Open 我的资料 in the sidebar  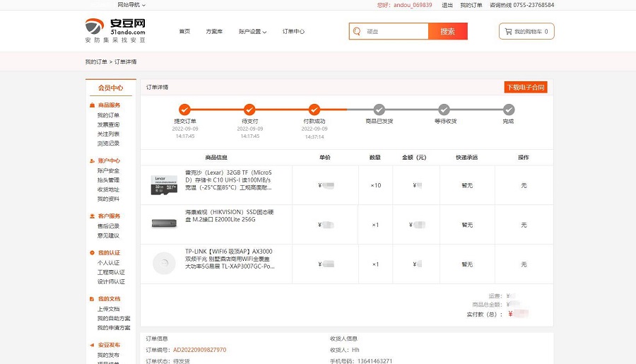click(x=108, y=199)
